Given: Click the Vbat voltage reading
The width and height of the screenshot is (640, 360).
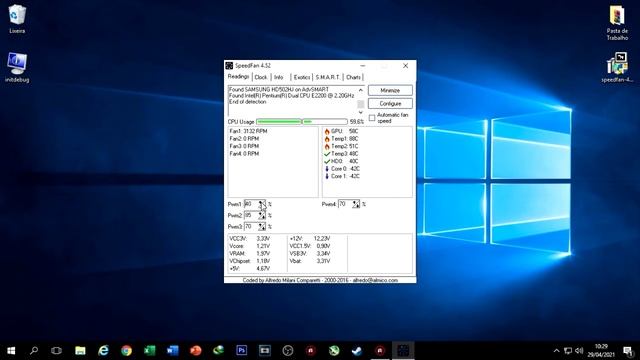Looking at the screenshot, I should point(310,261).
